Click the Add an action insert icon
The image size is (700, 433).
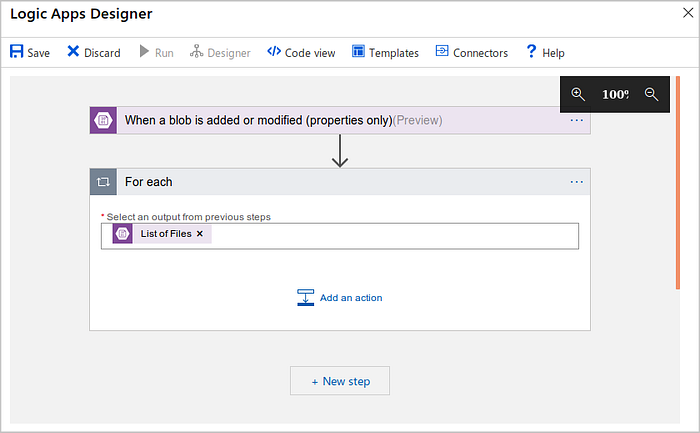pyautogui.click(x=305, y=297)
